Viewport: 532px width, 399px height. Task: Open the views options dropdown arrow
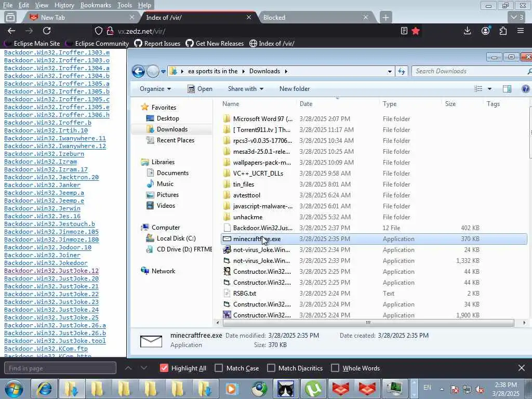click(x=489, y=89)
